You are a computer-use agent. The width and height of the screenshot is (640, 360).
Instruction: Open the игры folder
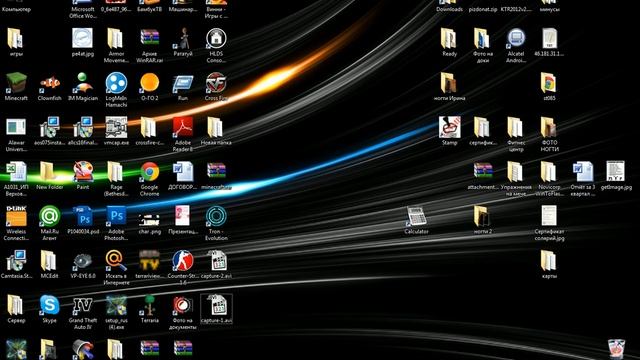[x=16, y=38]
